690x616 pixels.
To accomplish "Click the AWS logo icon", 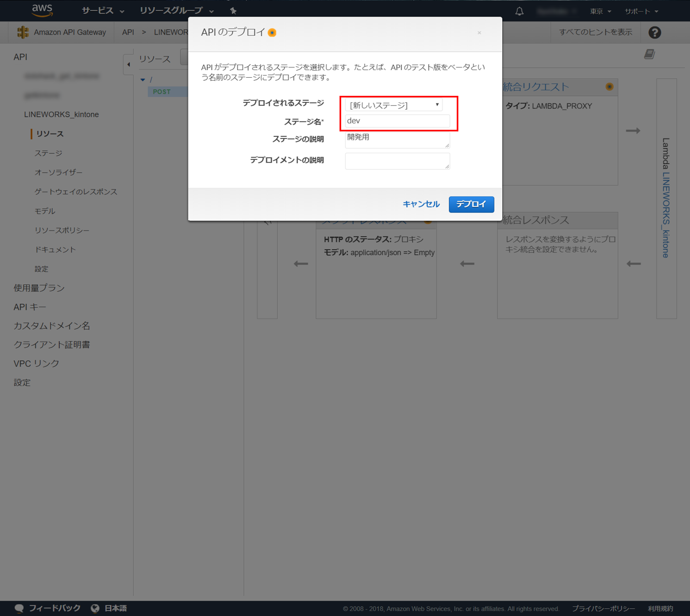I will pos(42,10).
